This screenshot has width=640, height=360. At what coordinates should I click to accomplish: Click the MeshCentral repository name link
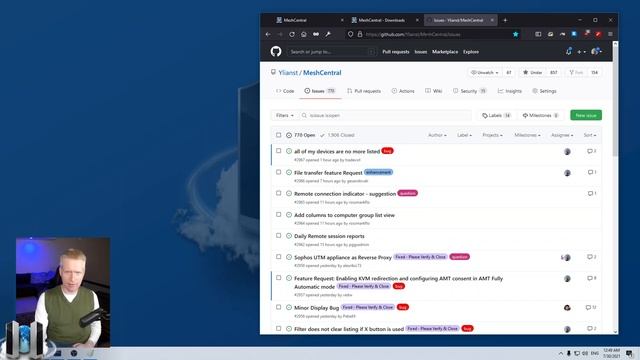(x=322, y=73)
